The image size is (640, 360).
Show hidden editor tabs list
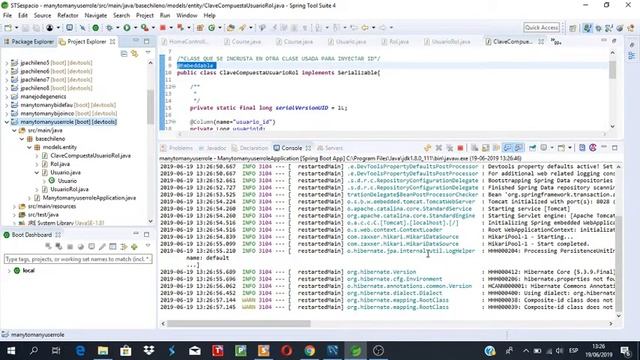[556, 42]
